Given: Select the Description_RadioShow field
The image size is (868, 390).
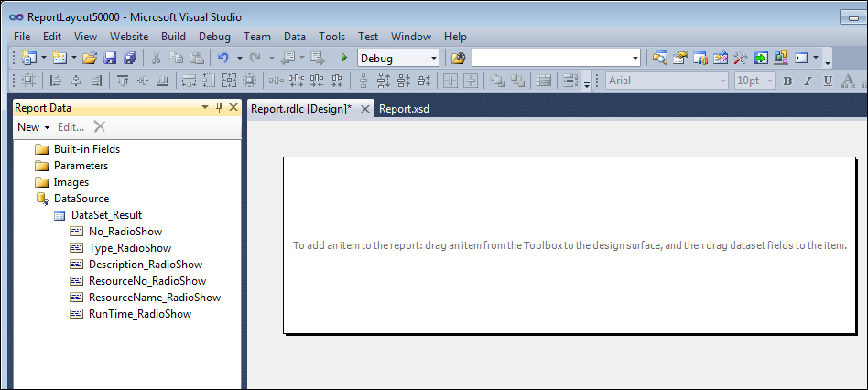Looking at the screenshot, I should click(136, 265).
